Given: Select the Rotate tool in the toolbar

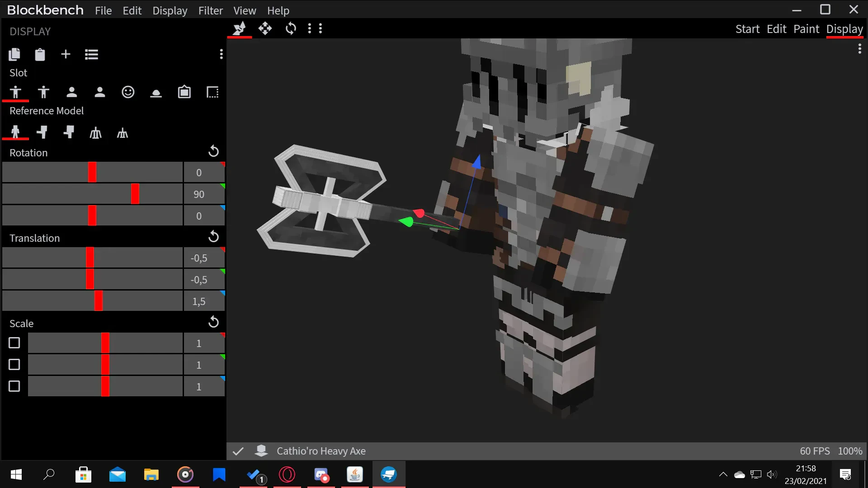Looking at the screenshot, I should pos(291,28).
